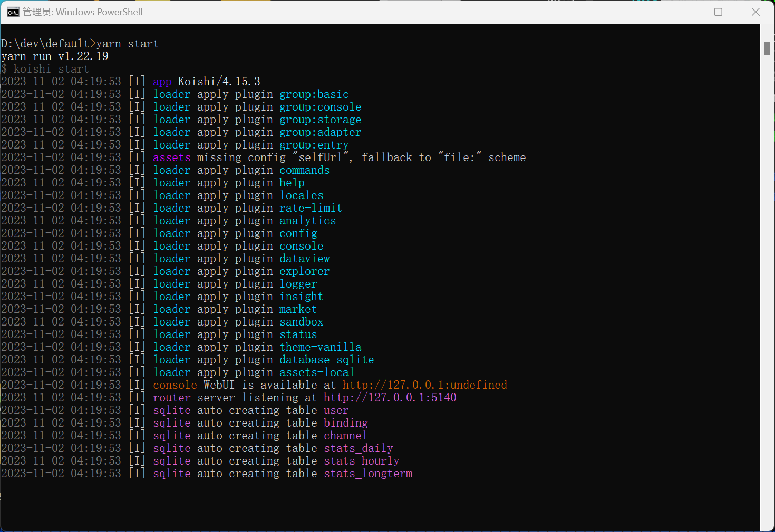Click the "group:storage" plugin name

point(321,120)
